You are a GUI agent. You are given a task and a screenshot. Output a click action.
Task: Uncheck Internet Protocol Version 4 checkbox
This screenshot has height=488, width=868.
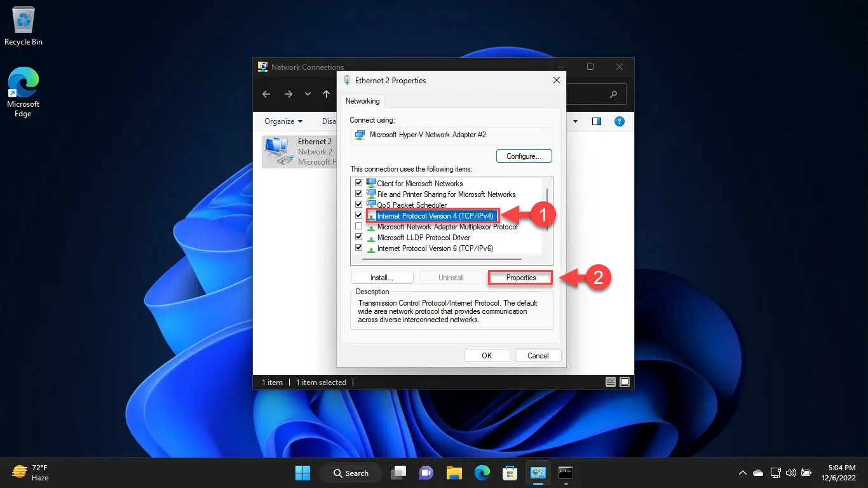(359, 215)
